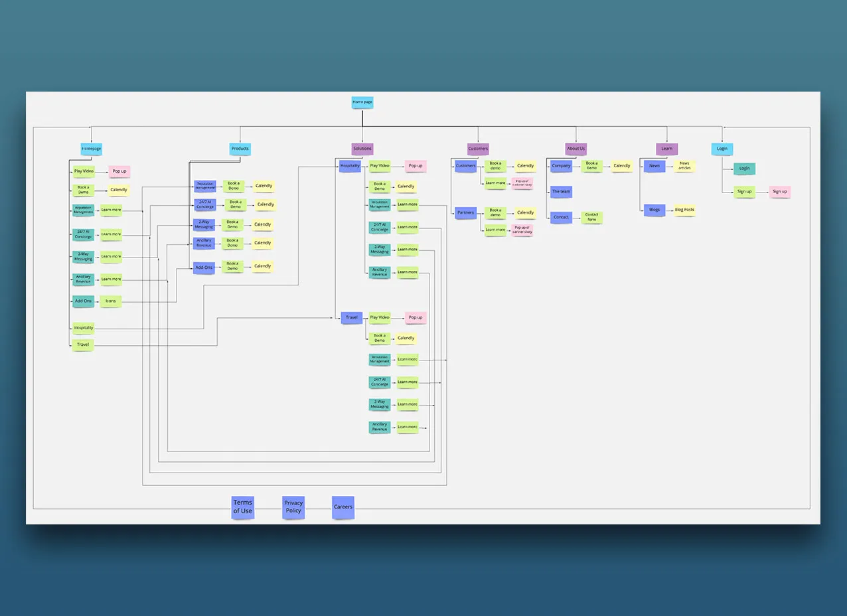The height and width of the screenshot is (616, 847).
Task: Click the large 'Terms of Use' note
Action: (x=243, y=507)
